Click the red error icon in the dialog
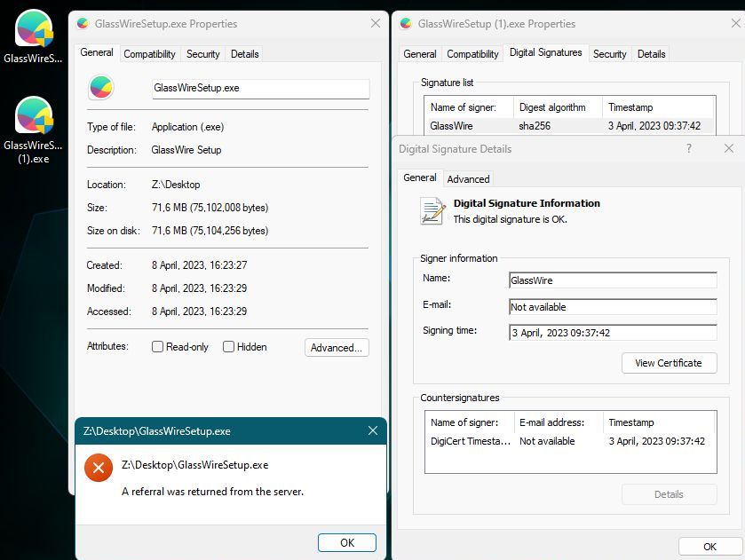Viewport: 745px width, 560px height. tap(99, 468)
